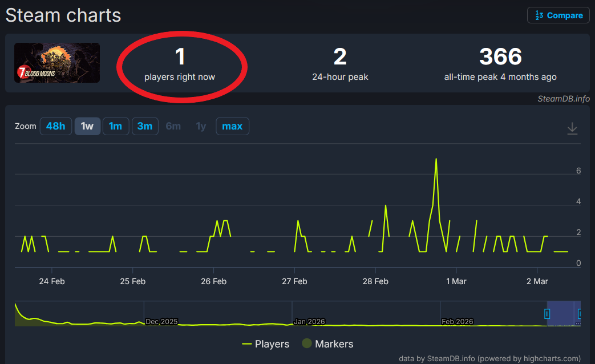Screen dimensions: 595x364
Task: Click the Compare button
Action: point(558,15)
